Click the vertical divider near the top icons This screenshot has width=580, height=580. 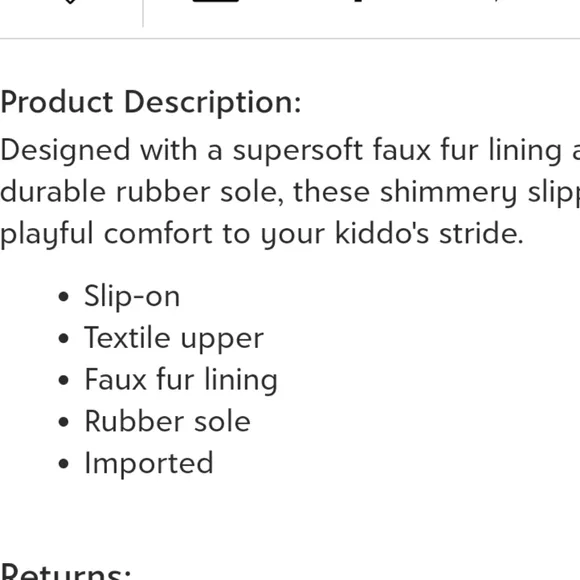click(x=143, y=13)
